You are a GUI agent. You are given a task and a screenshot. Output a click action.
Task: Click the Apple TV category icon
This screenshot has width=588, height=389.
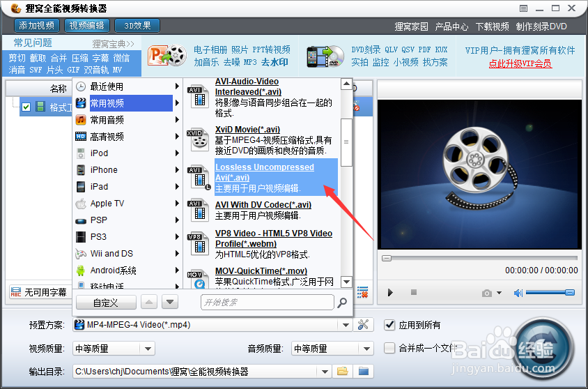81,204
